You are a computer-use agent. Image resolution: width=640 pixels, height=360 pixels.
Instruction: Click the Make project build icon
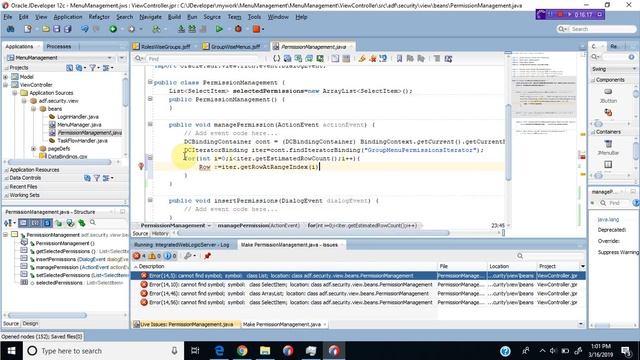[x=181, y=29]
